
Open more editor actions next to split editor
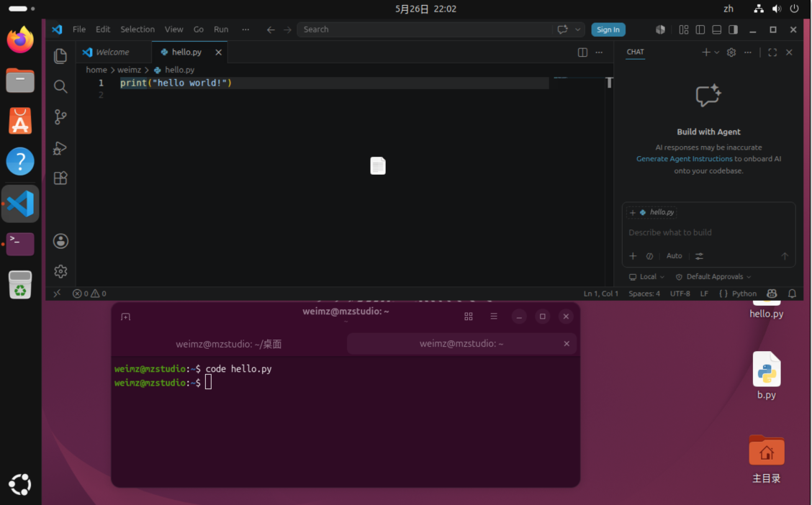pyautogui.click(x=599, y=53)
